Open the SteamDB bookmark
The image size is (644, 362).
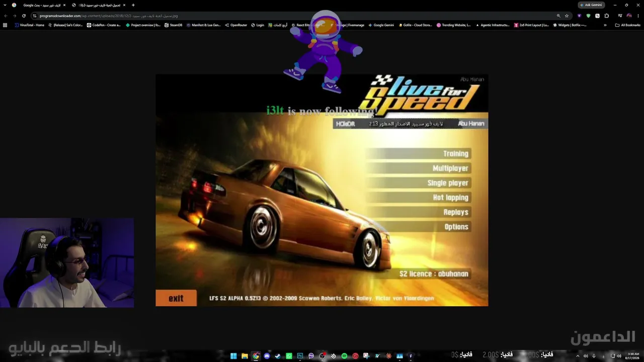click(174, 25)
